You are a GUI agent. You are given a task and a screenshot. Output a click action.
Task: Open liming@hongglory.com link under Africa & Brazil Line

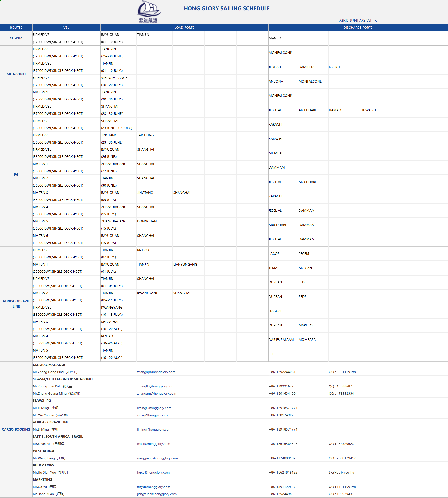154,429
